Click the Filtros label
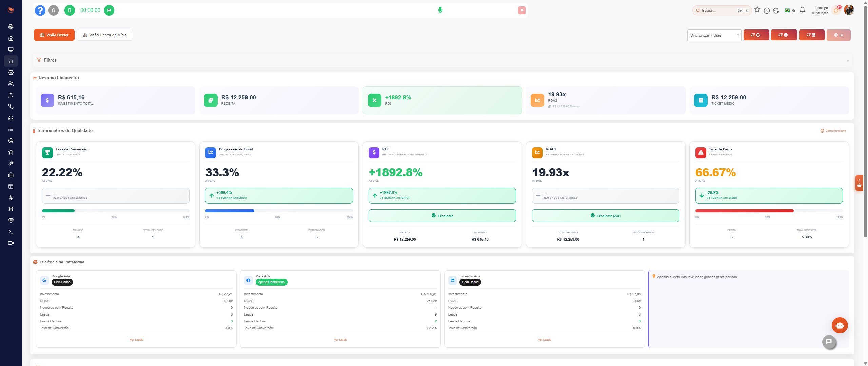 pyautogui.click(x=50, y=60)
